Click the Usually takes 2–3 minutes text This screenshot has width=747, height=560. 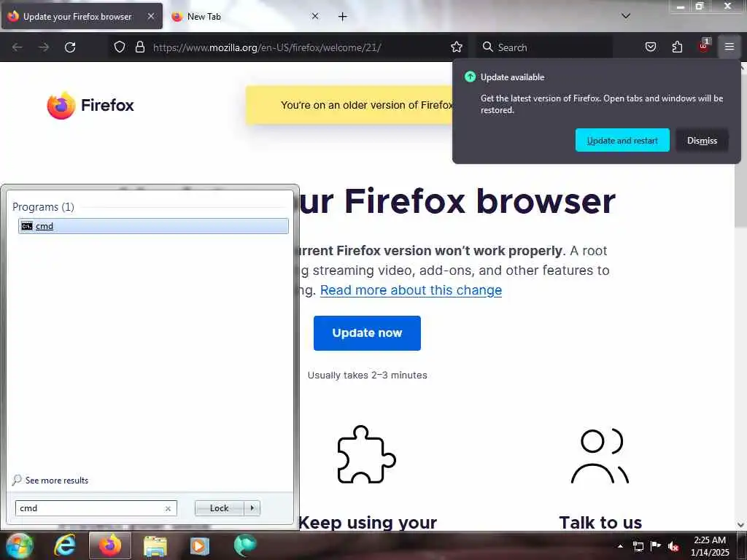coord(368,376)
